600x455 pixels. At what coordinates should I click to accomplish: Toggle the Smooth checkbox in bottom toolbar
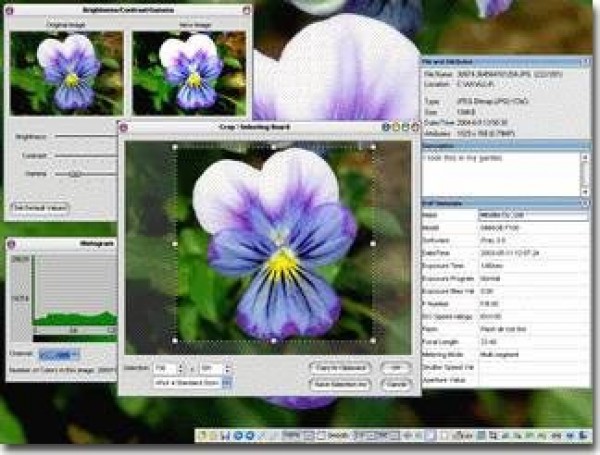(x=322, y=435)
